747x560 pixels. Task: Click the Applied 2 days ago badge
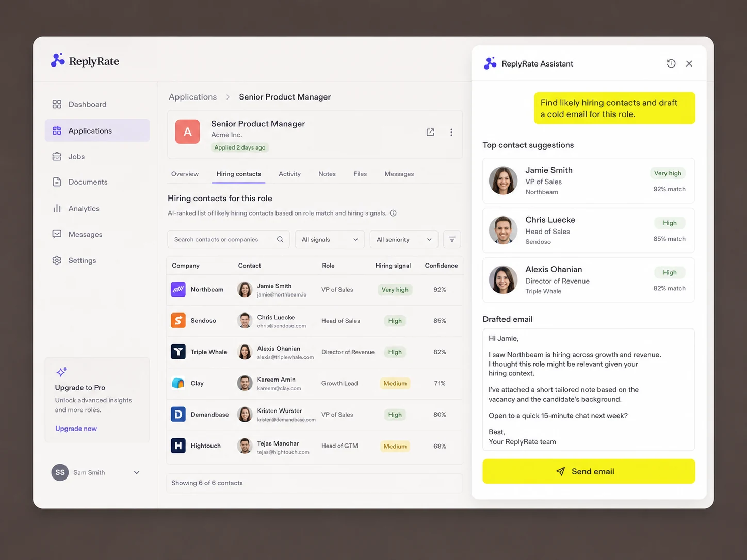(240, 147)
